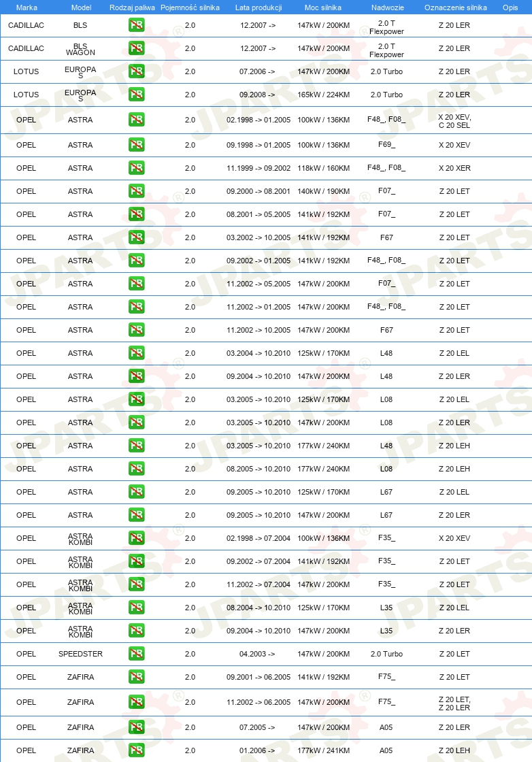This screenshot has height=762, width=532.
Task: Click the fuel icon for ASTRA KOMBI 09.2004 row
Action: pyautogui.click(x=137, y=630)
